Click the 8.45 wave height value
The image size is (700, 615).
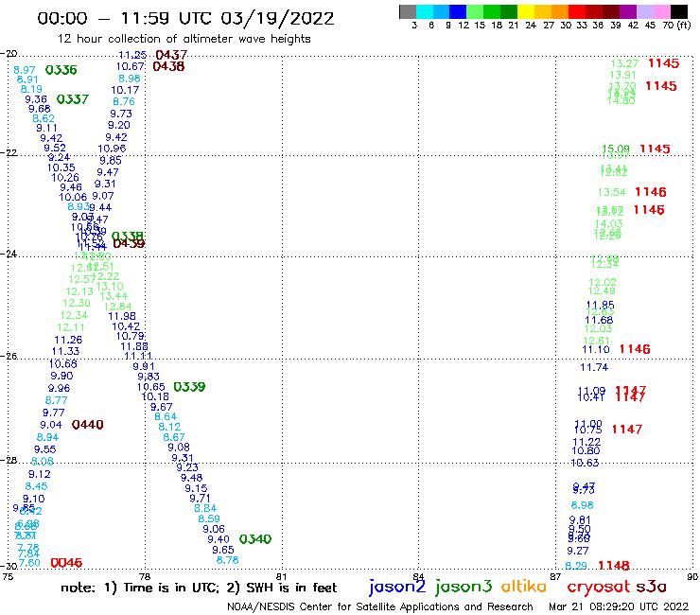coord(36,486)
